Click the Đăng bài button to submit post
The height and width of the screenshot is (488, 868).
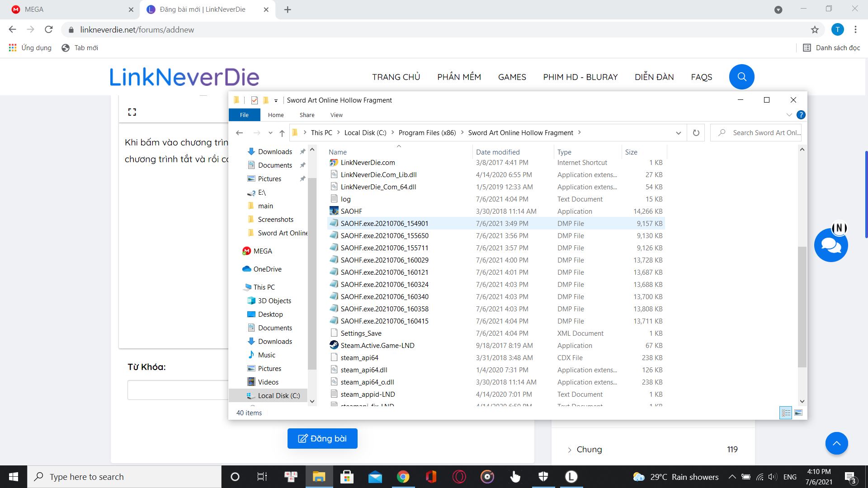coord(322,438)
